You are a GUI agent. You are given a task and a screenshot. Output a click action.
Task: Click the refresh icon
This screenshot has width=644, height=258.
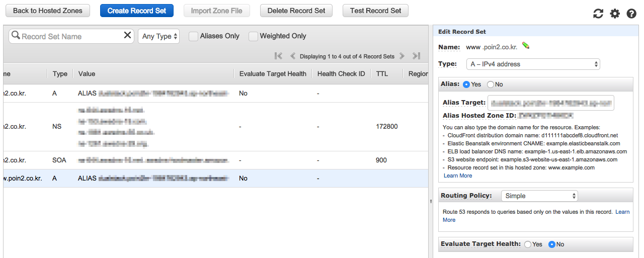coord(598,14)
